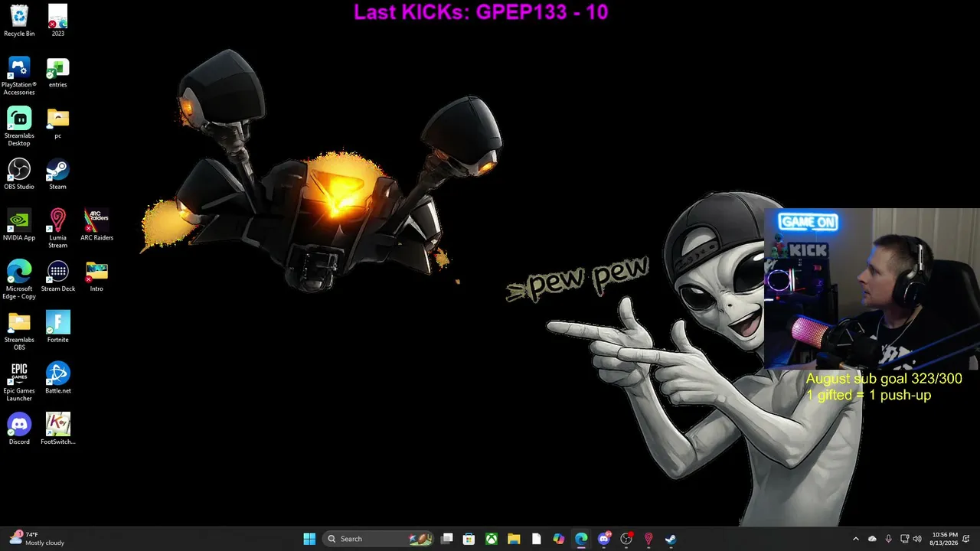Click the taskbar Search box
The height and width of the screenshot is (551, 980).
pyautogui.click(x=379, y=539)
